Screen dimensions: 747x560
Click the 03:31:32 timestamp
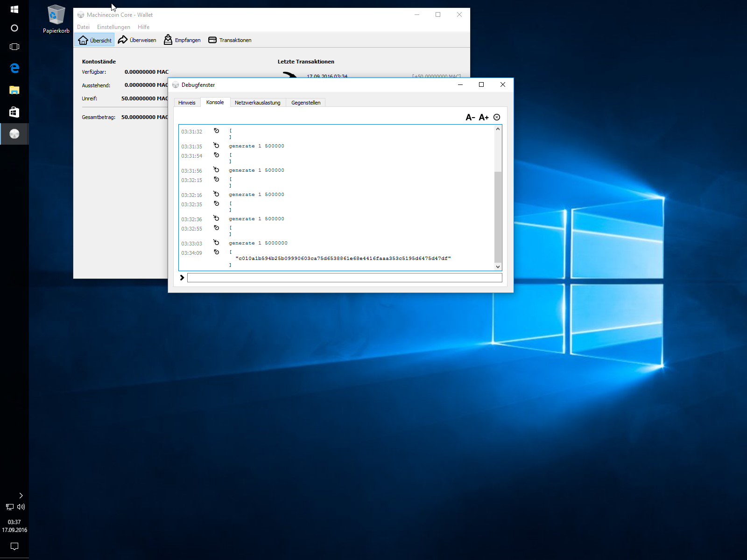pyautogui.click(x=191, y=132)
